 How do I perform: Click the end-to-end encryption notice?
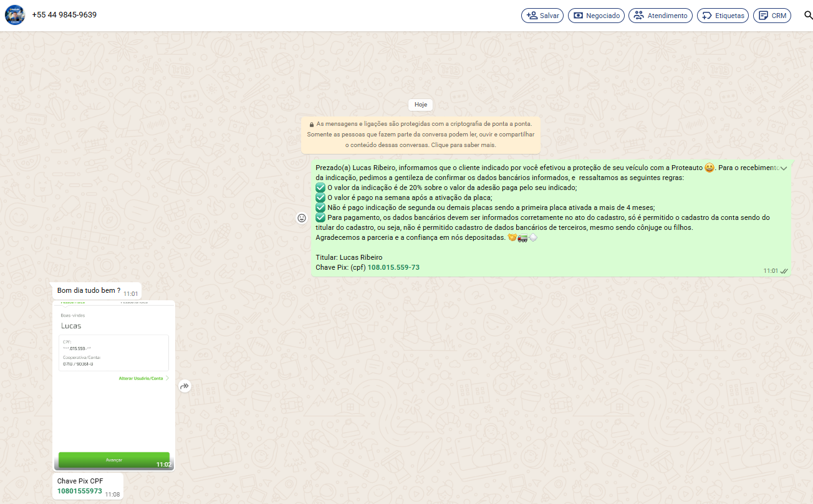coord(421,135)
